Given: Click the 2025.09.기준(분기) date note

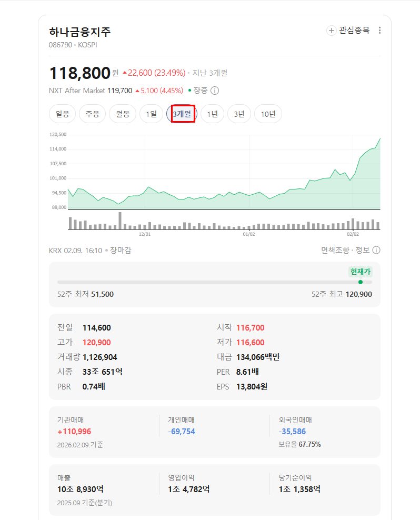Looking at the screenshot, I should pyautogui.click(x=85, y=503).
